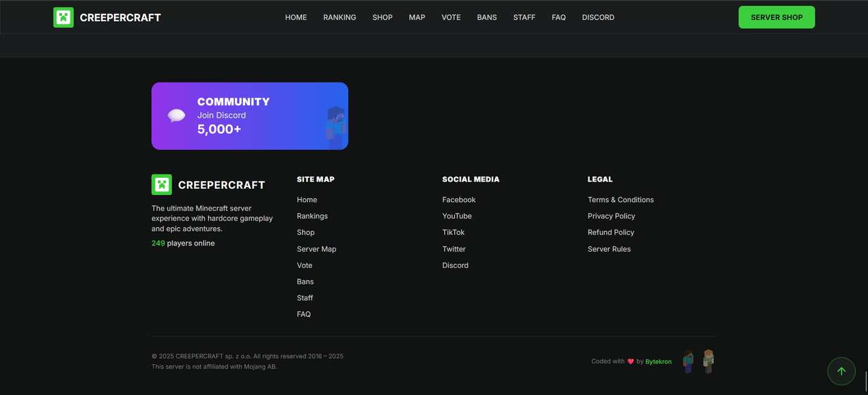This screenshot has height=395, width=868.
Task: Click the 249 players online text
Action: click(183, 244)
